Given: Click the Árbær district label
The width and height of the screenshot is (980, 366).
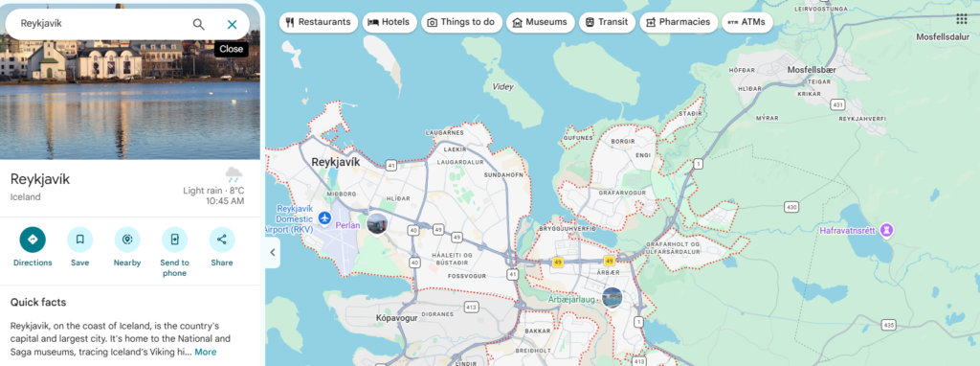Looking at the screenshot, I should point(608,273).
